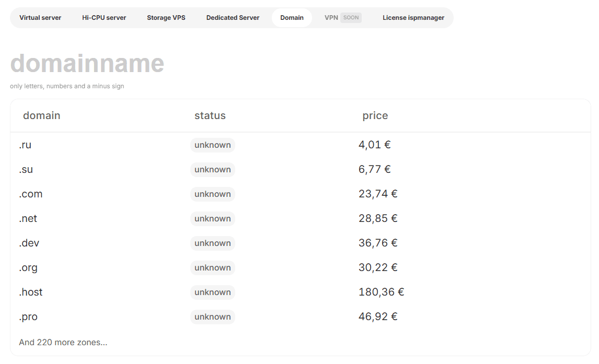Expand the 'And 220 more zones...' link
Screen dimensions: 599x364
click(x=63, y=343)
